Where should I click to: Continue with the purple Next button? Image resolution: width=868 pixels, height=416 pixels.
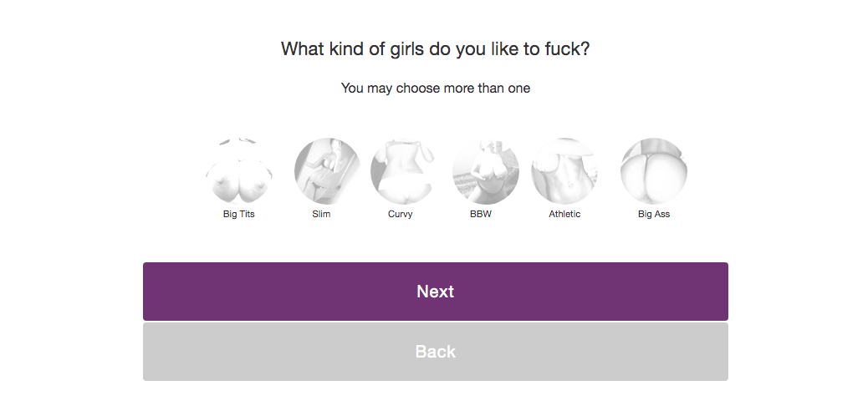436,292
